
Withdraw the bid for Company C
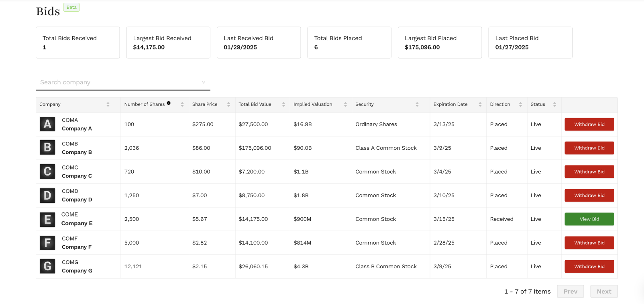tap(589, 171)
